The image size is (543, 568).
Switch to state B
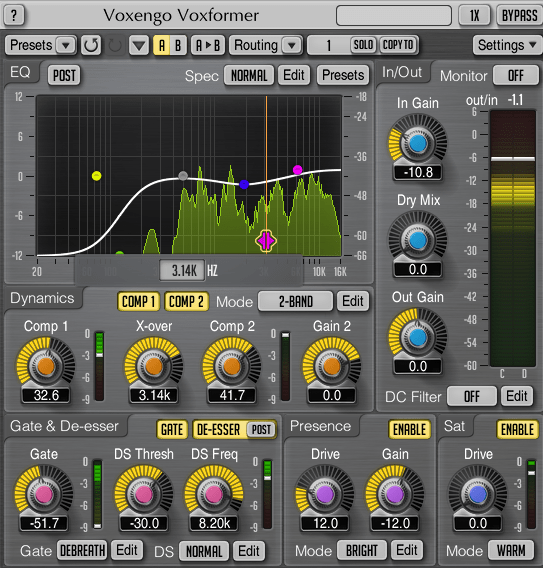(x=178, y=46)
